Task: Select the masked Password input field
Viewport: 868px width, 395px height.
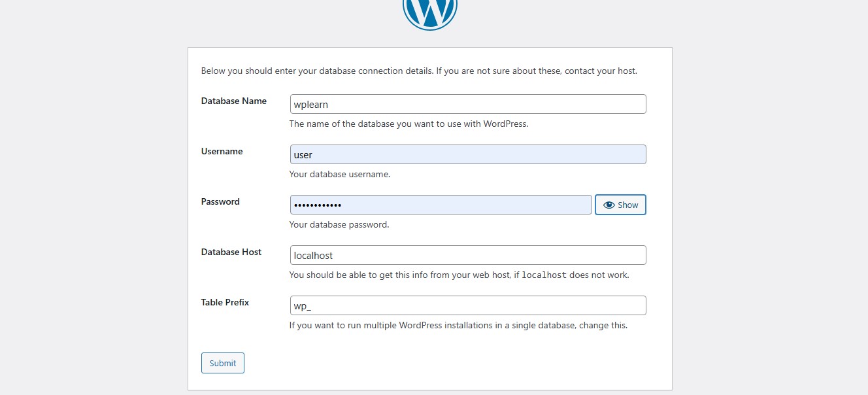Action: [441, 205]
